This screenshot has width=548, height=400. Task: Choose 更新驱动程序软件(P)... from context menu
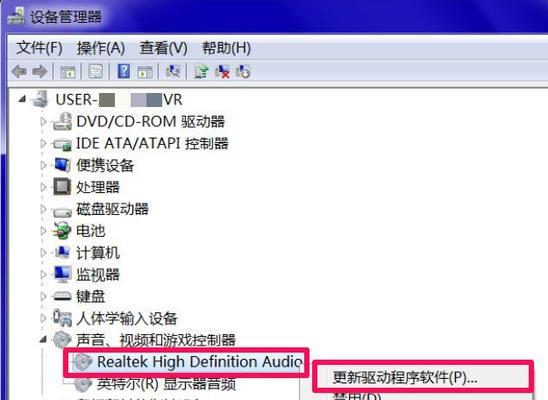pyautogui.click(x=405, y=378)
